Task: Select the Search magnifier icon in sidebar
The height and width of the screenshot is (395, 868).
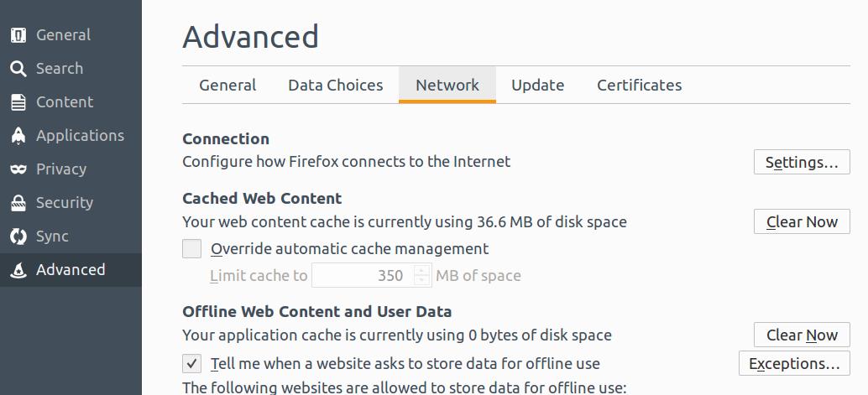Action: pyautogui.click(x=18, y=69)
